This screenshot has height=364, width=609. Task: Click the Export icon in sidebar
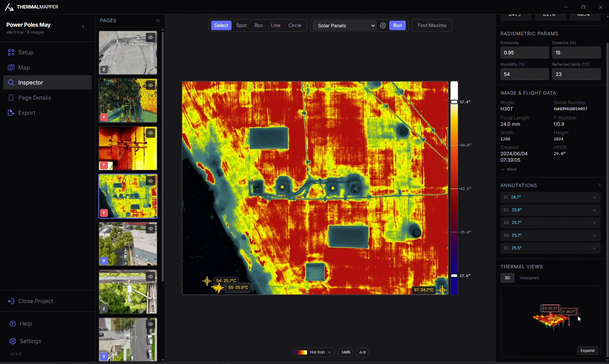point(11,113)
